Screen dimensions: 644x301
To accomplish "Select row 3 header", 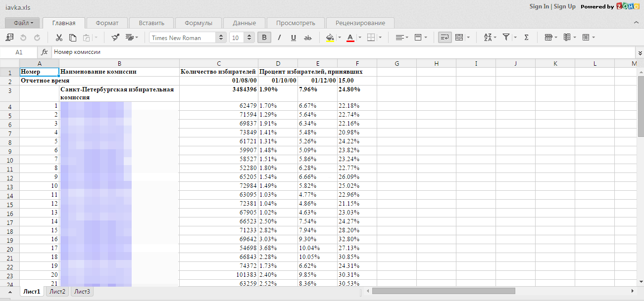I will click(x=9, y=93).
